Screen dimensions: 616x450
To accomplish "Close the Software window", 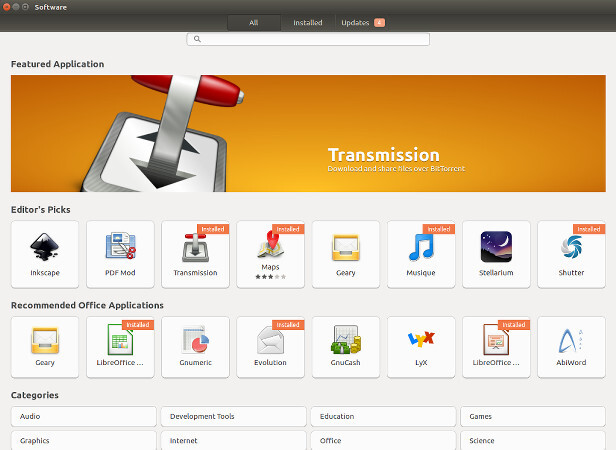I will (x=6, y=7).
